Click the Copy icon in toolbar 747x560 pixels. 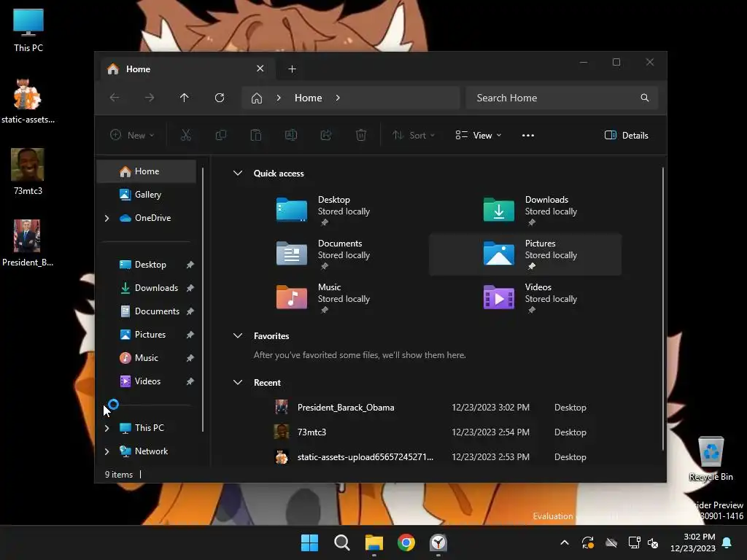220,135
